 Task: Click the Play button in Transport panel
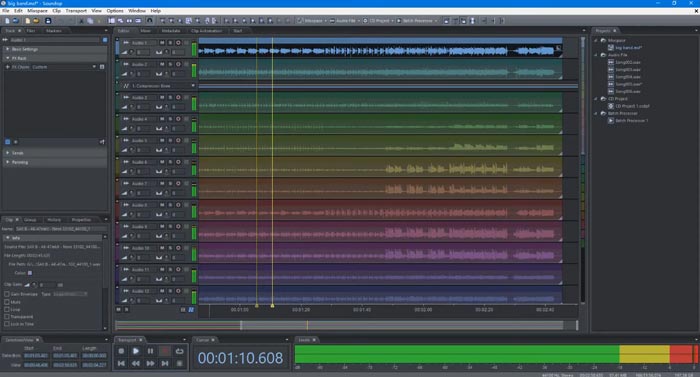[136, 351]
